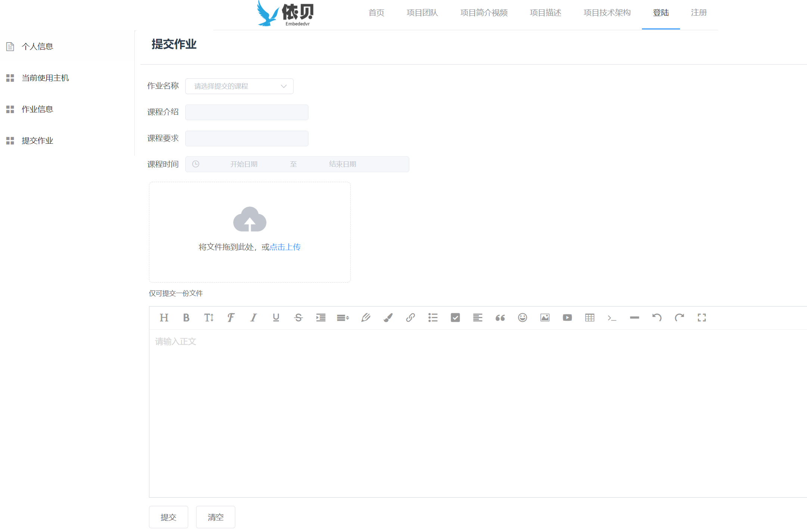Image resolution: width=807 pixels, height=532 pixels.
Task: Click the strikethrough icon
Action: pos(298,318)
